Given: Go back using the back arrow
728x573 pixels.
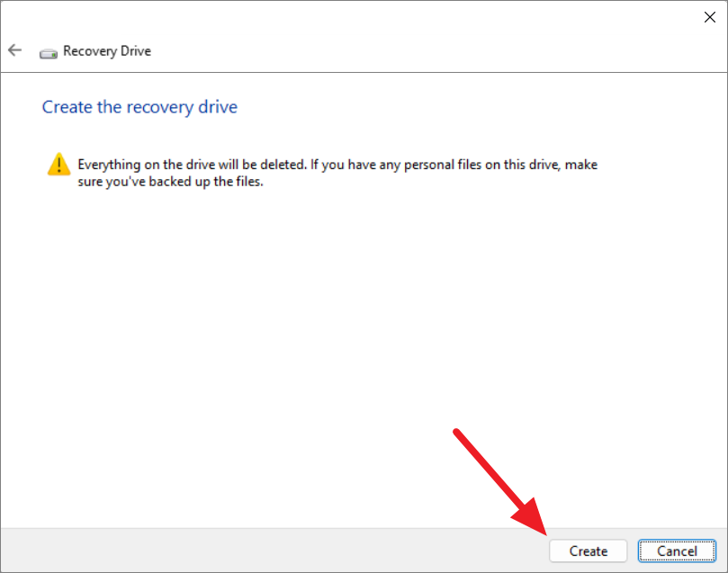Looking at the screenshot, I should [x=15, y=50].
